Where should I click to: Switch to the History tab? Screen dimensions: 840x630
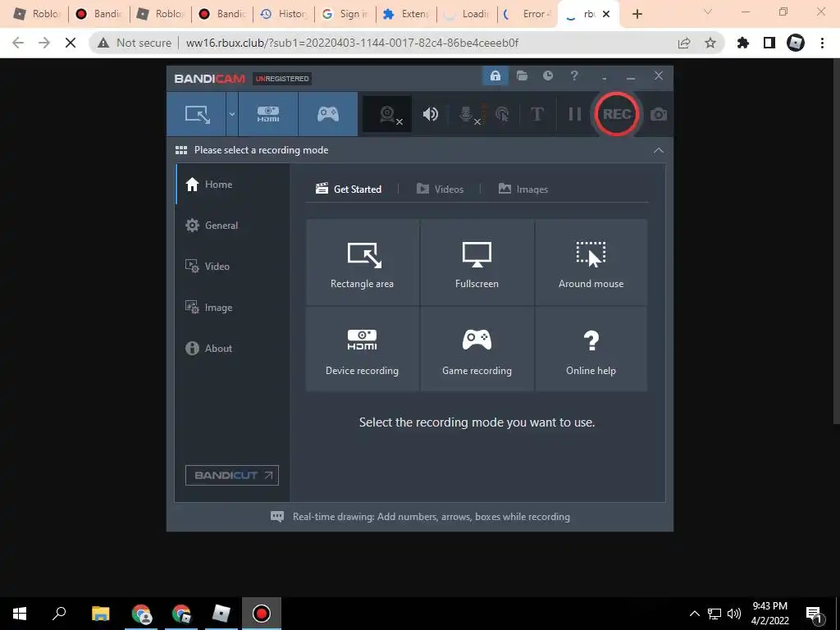point(283,14)
